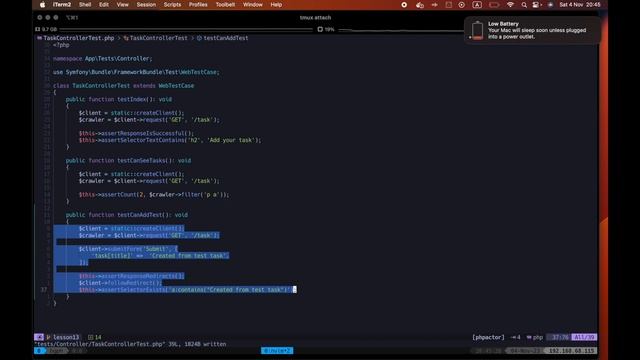The height and width of the screenshot is (360, 640).
Task: Click the 'TaskControllerTest.php 39L written' message
Action: click(x=130, y=344)
